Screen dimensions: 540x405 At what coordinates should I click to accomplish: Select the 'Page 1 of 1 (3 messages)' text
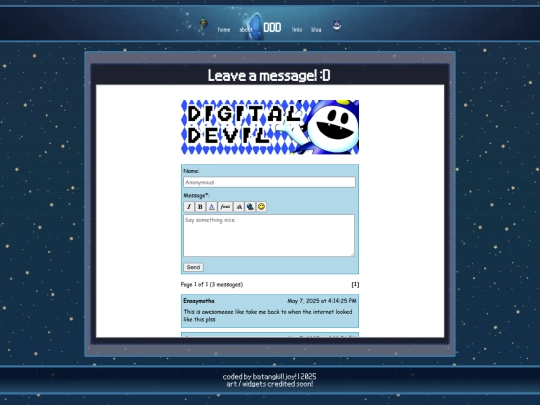(212, 284)
